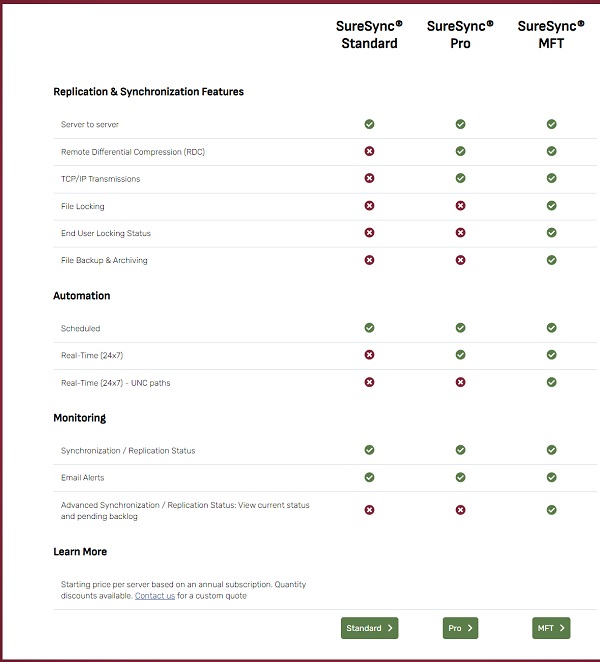Screen dimensions: 600x662
Task: Click the Standard checkmark for Synchronization / Replication Status
Action: pyautogui.click(x=369, y=450)
